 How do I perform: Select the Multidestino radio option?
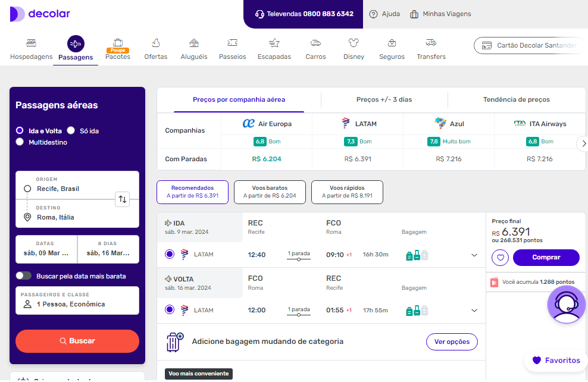click(20, 142)
